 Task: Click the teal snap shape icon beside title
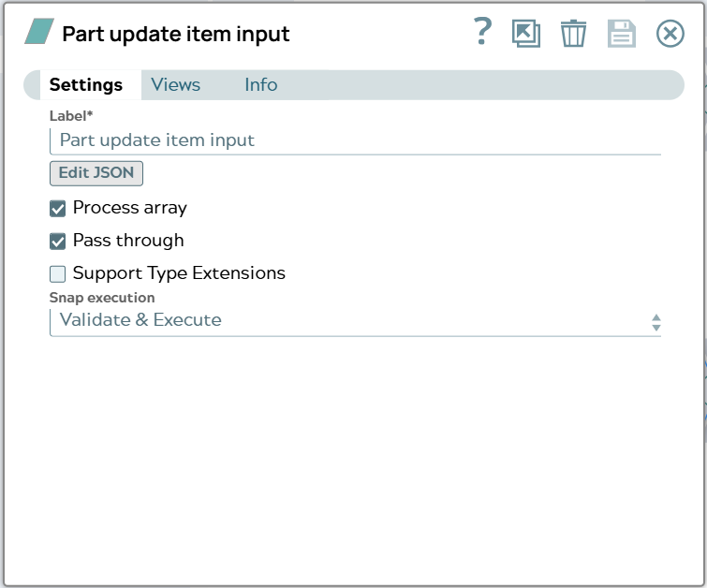pyautogui.click(x=39, y=31)
